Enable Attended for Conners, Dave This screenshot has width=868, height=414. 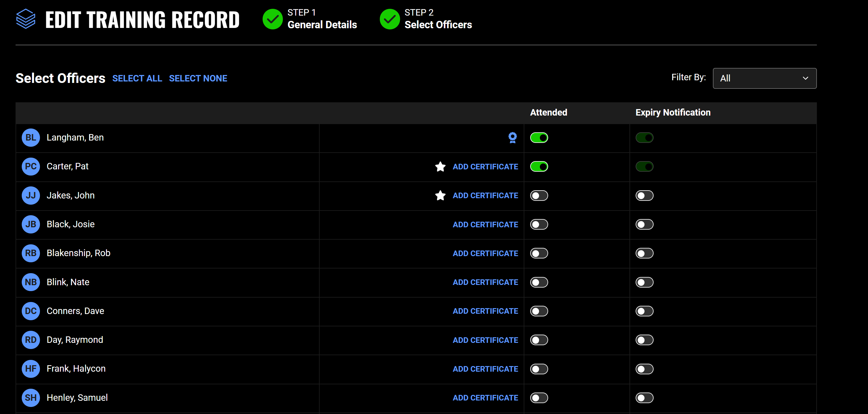point(539,311)
